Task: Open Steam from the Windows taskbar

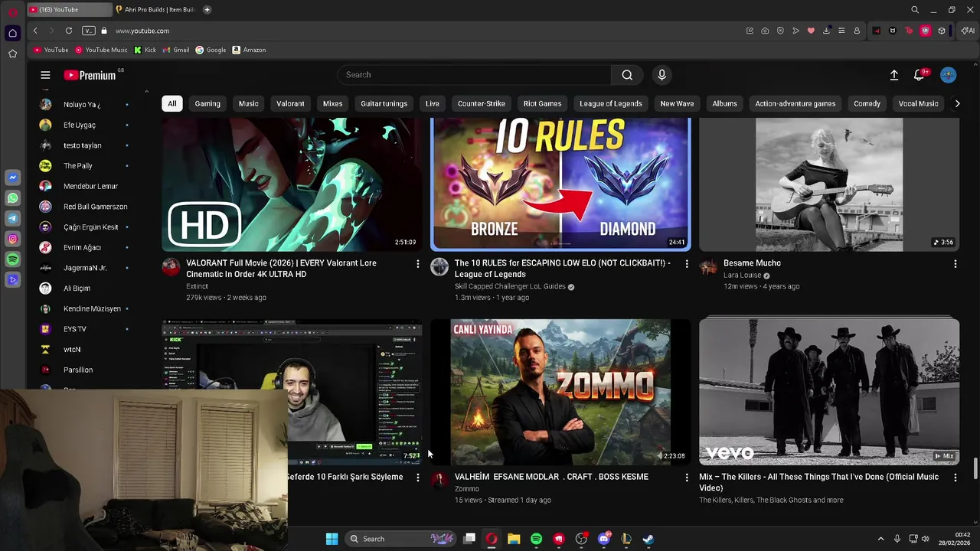Action: click(648, 539)
